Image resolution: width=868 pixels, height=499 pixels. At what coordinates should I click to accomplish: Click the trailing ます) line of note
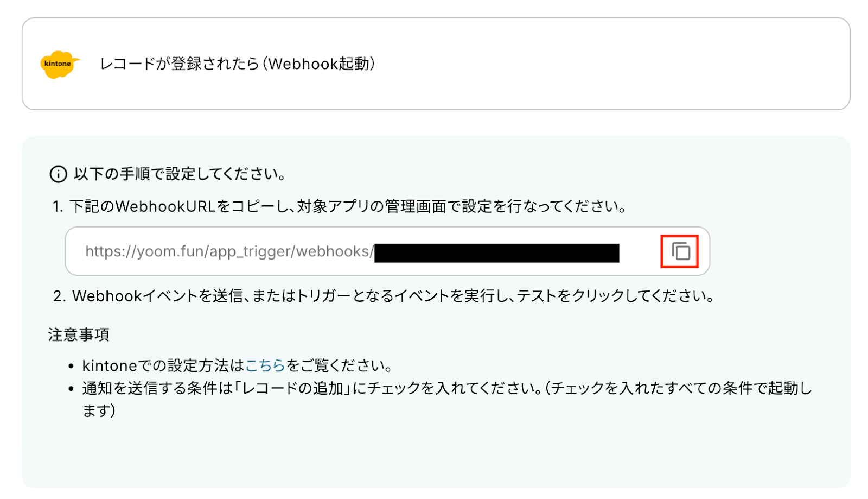coord(99,410)
